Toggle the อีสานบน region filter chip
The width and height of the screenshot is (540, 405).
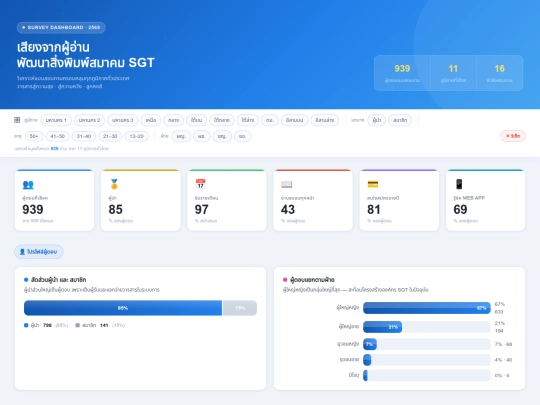click(294, 120)
